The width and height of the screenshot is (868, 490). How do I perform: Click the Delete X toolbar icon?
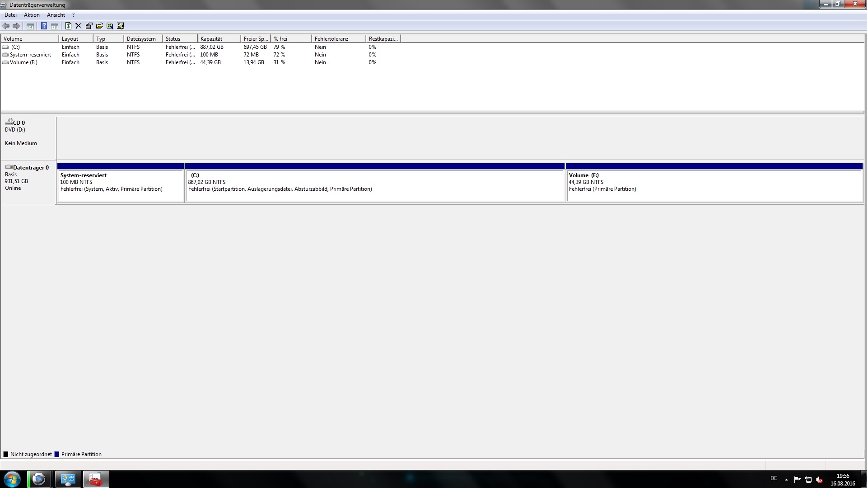coord(79,26)
